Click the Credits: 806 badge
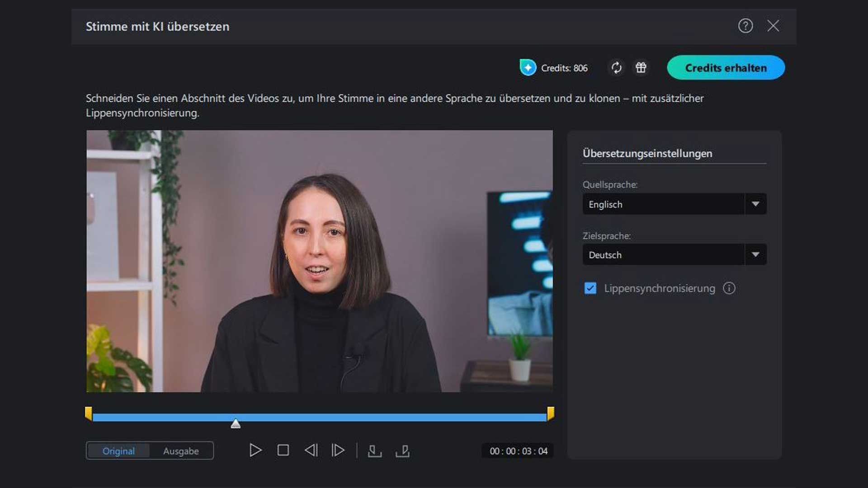The image size is (868, 488). point(554,68)
